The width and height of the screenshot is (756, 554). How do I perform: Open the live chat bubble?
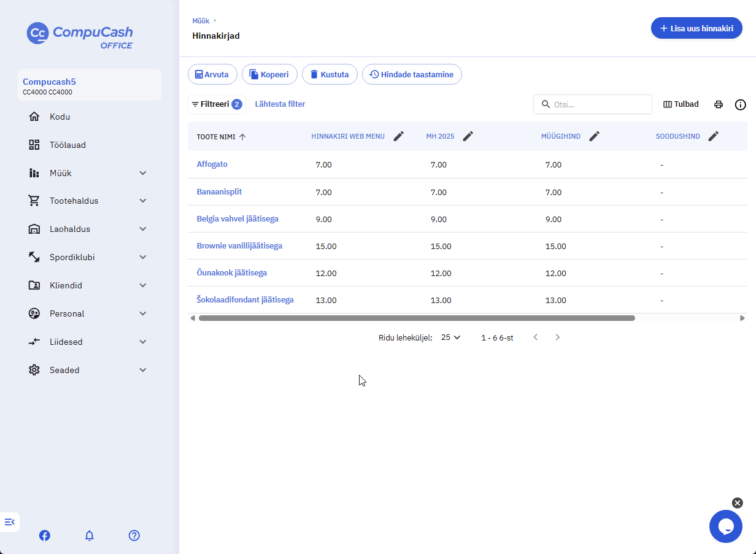[726, 526]
